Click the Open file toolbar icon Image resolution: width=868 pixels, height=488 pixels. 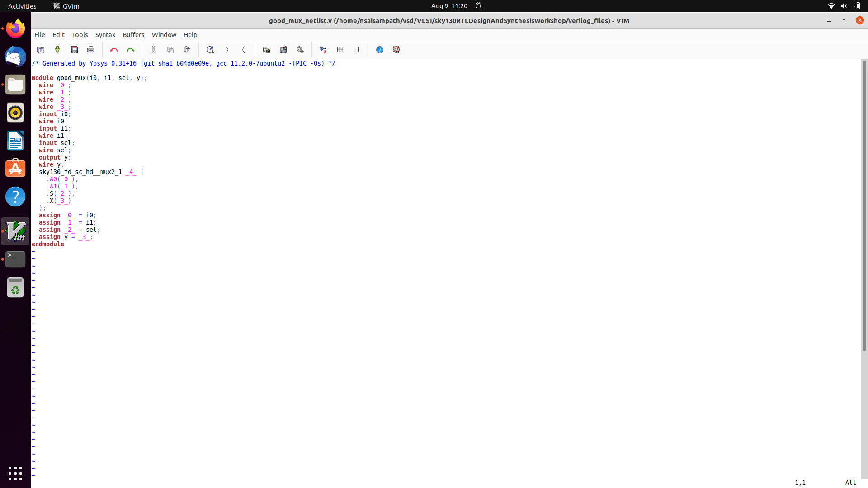click(41, 50)
